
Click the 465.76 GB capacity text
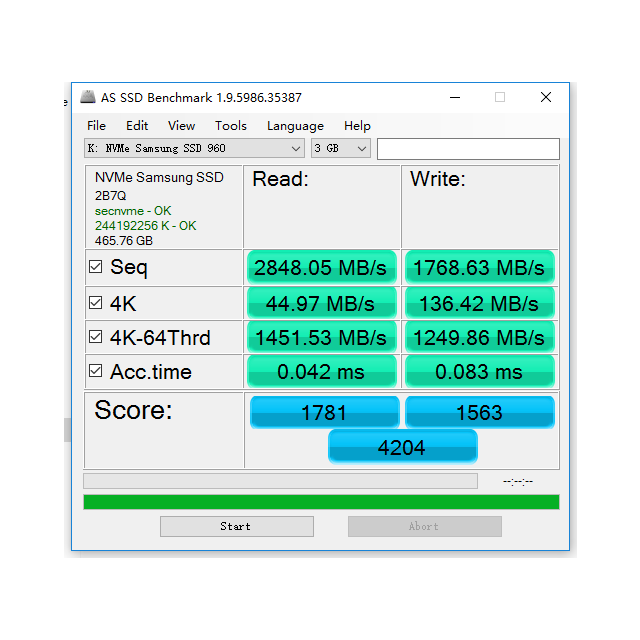[124, 241]
